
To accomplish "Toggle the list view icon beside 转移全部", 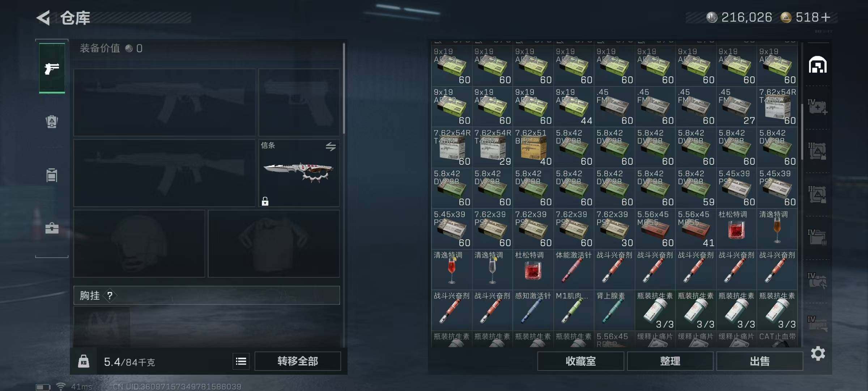I will pos(241,361).
